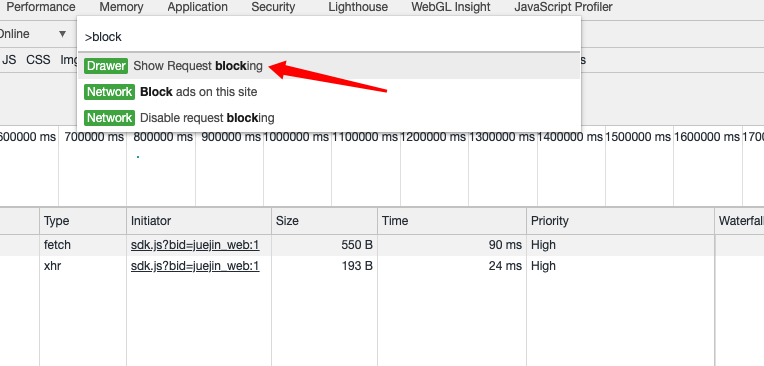Filter requests by JS type
The image size is (764, 366).
9,60
